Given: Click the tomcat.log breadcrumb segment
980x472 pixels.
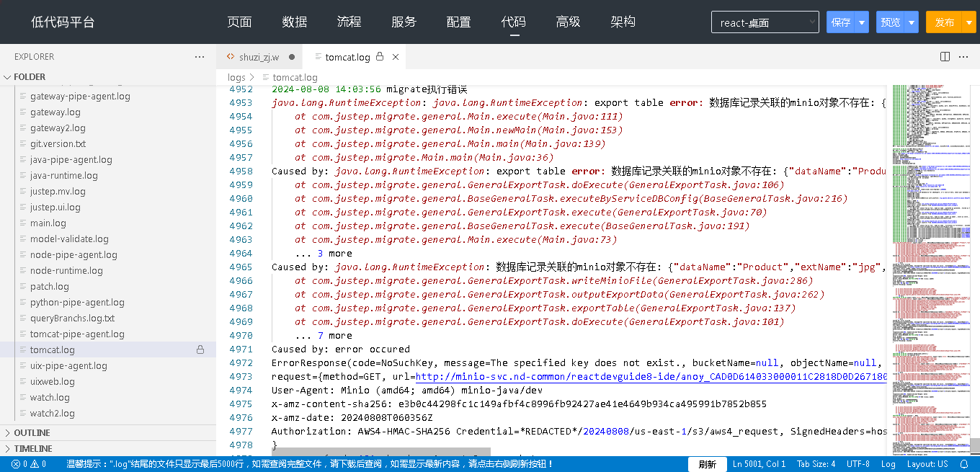Looking at the screenshot, I should (295, 77).
